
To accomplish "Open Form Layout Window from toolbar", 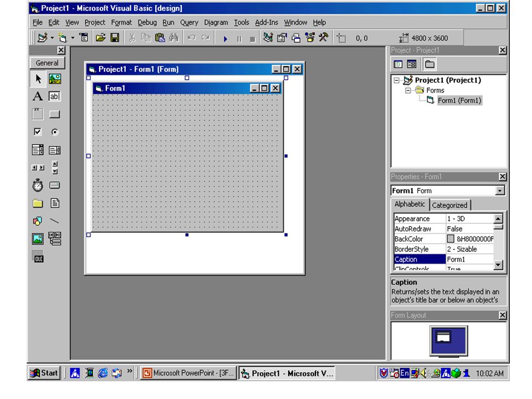I will pos(296,38).
